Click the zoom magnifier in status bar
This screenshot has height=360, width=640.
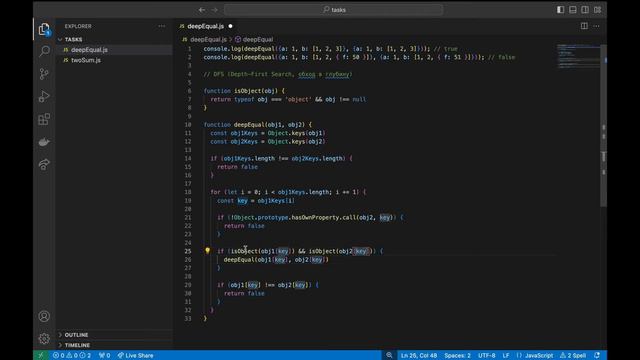(x=389, y=355)
